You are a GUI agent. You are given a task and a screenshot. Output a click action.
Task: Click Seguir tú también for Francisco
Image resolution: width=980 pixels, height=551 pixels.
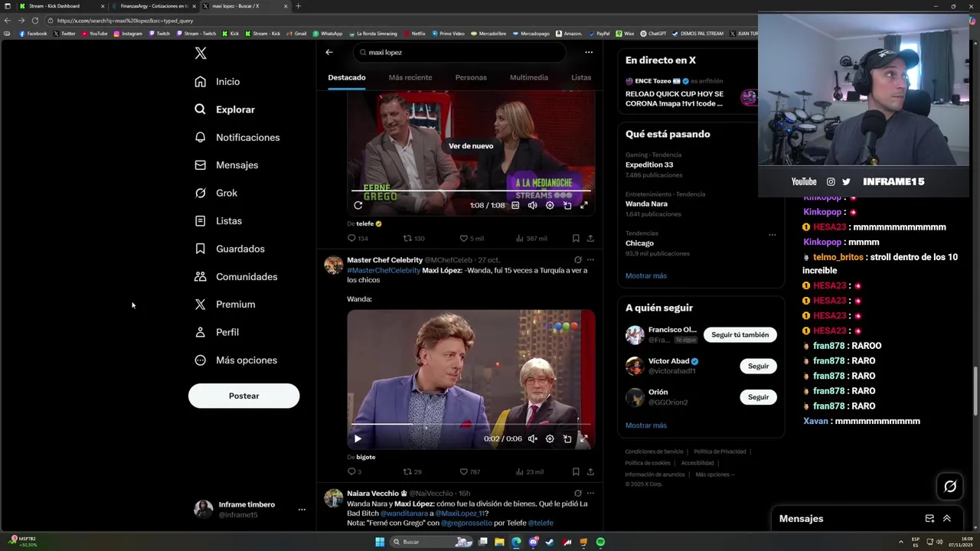(x=740, y=334)
